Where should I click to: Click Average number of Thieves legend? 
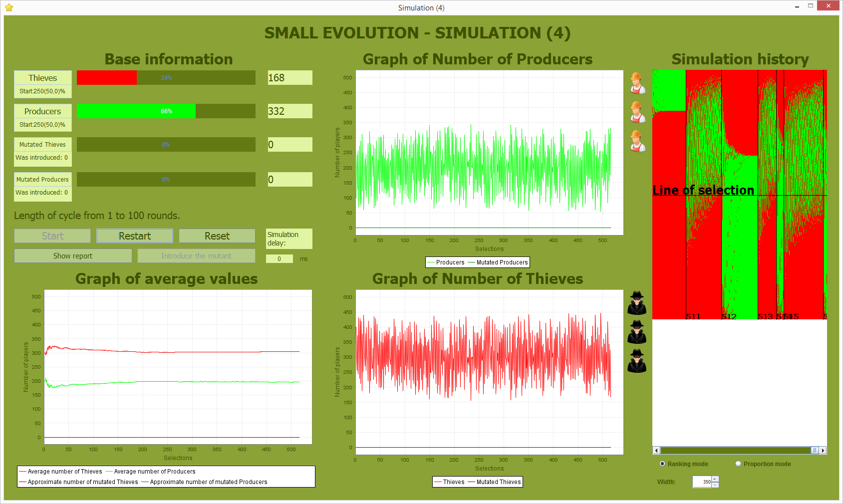pyautogui.click(x=60, y=472)
